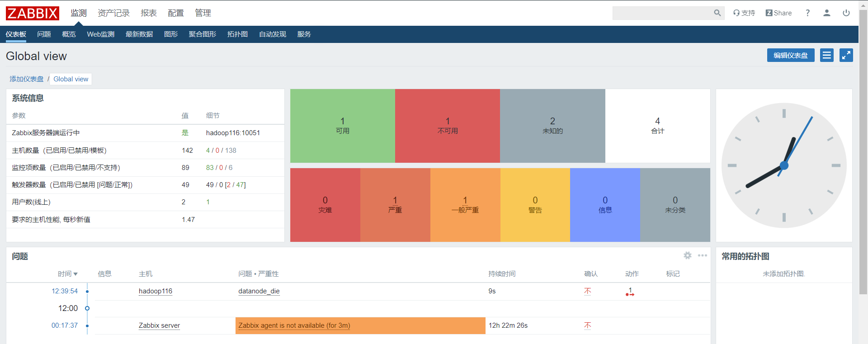Acknowledge datanode_die via its 不 link
Viewport: 868px width, 344px height.
tap(588, 291)
